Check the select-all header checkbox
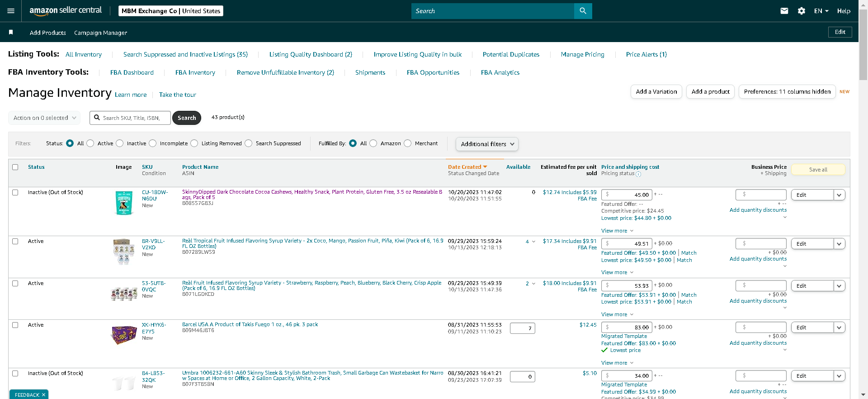Viewport: 868px width, 399px height. tap(15, 167)
